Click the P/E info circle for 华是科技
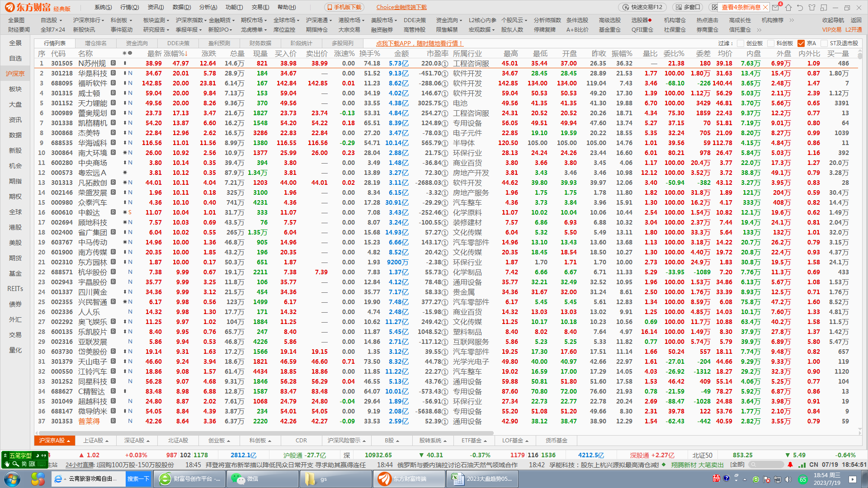Image resolution: width=868 pixels, height=488 pixels. point(445,74)
